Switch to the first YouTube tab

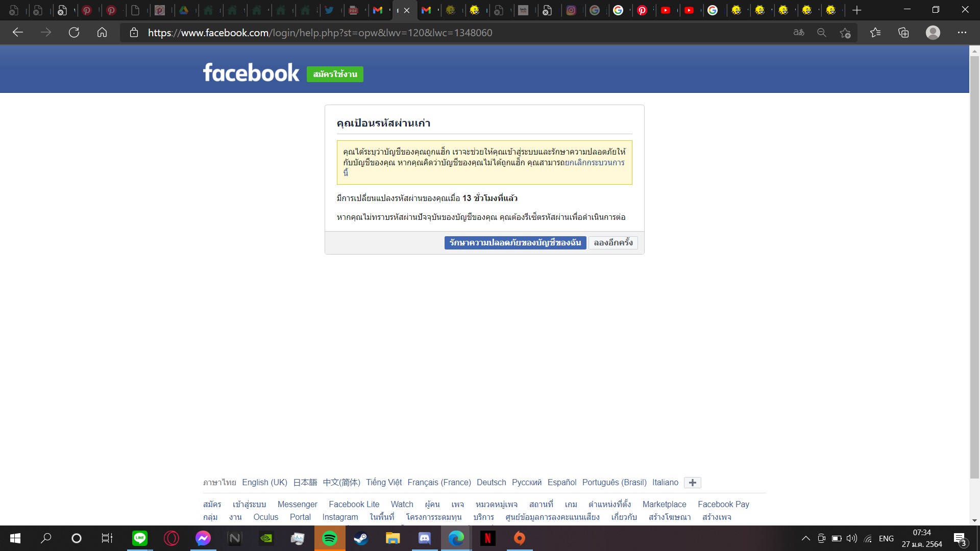coord(666,10)
